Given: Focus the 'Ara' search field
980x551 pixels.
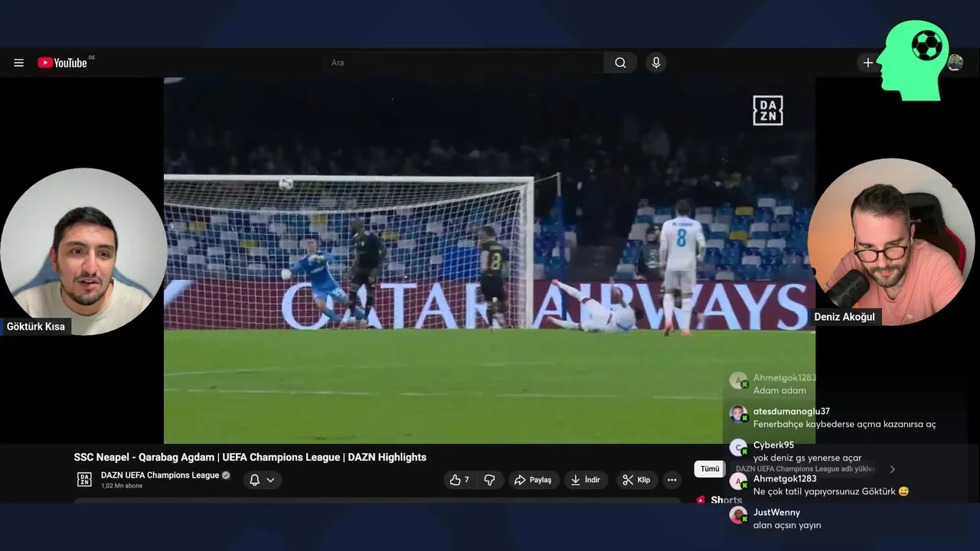Looking at the screenshot, I should (x=464, y=63).
